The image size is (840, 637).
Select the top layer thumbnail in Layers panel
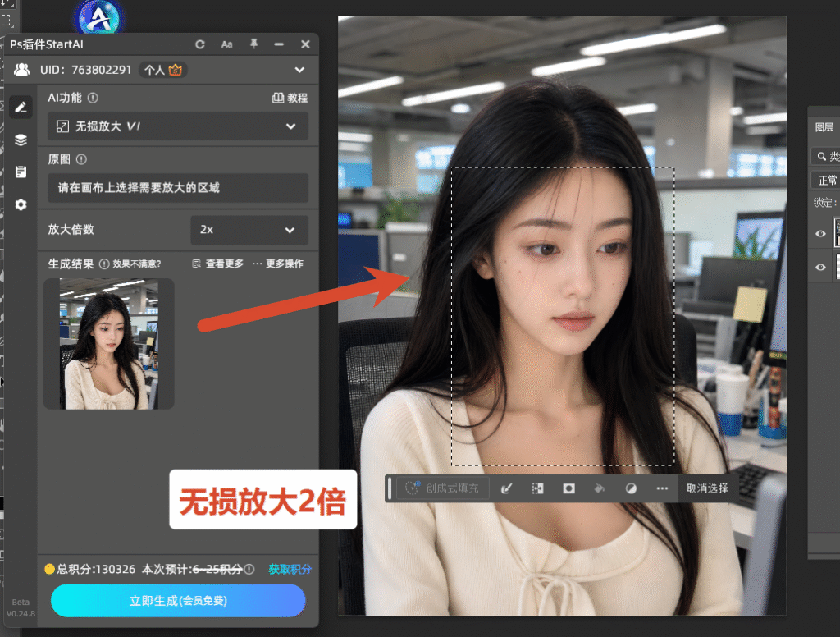tap(837, 232)
